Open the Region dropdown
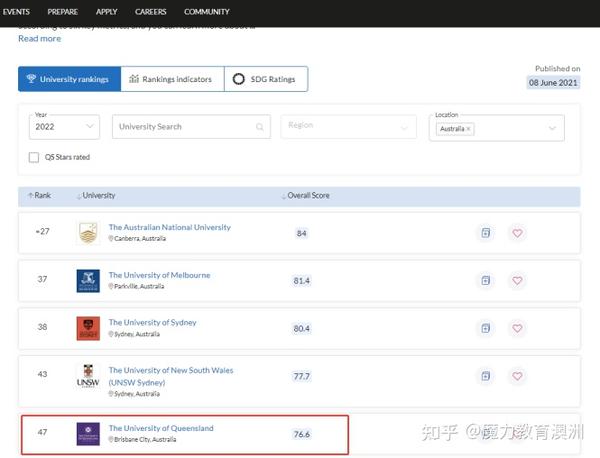Viewport: 600px width, 458px height. [348, 127]
